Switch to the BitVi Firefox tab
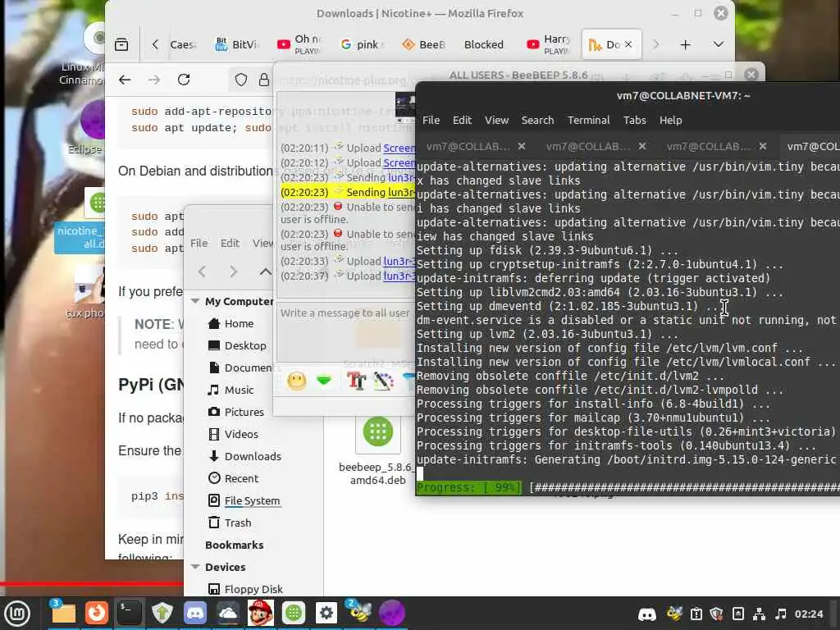 tap(236, 44)
